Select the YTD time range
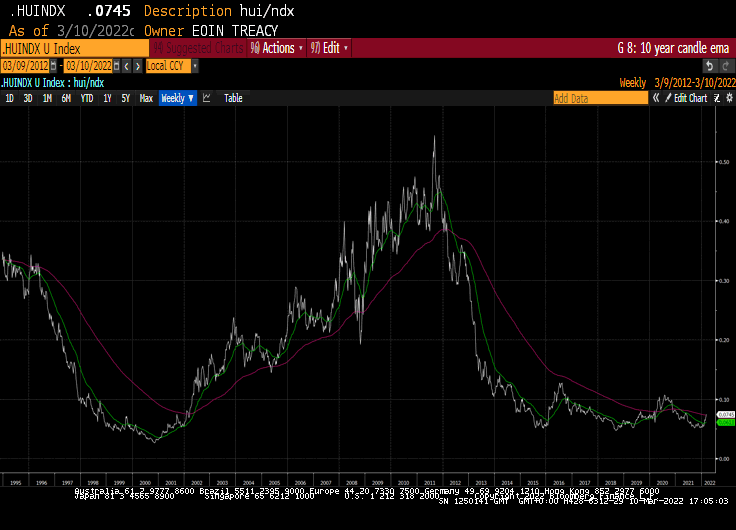The width and height of the screenshot is (736, 530). click(x=87, y=98)
